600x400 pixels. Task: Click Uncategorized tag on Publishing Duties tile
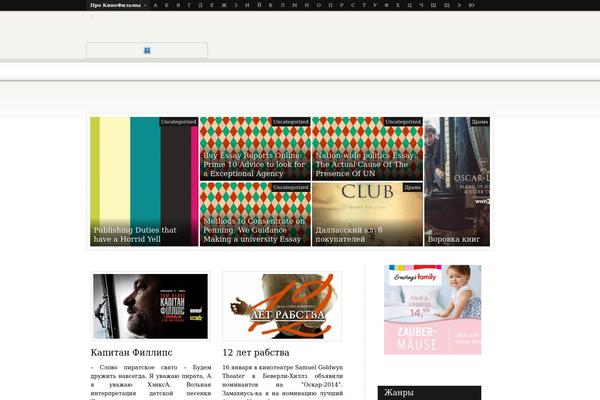coord(178,122)
